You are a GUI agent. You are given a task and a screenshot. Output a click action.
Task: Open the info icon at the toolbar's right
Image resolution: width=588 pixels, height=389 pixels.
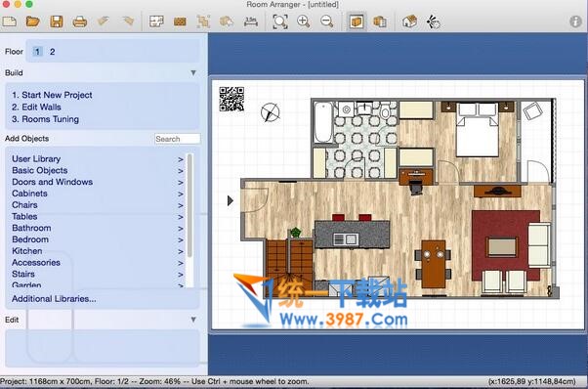click(x=575, y=22)
